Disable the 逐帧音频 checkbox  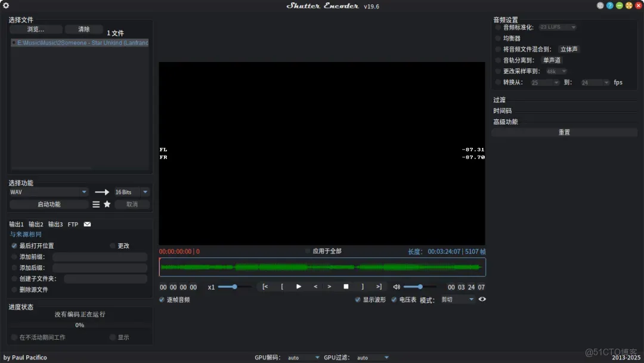[x=161, y=299]
